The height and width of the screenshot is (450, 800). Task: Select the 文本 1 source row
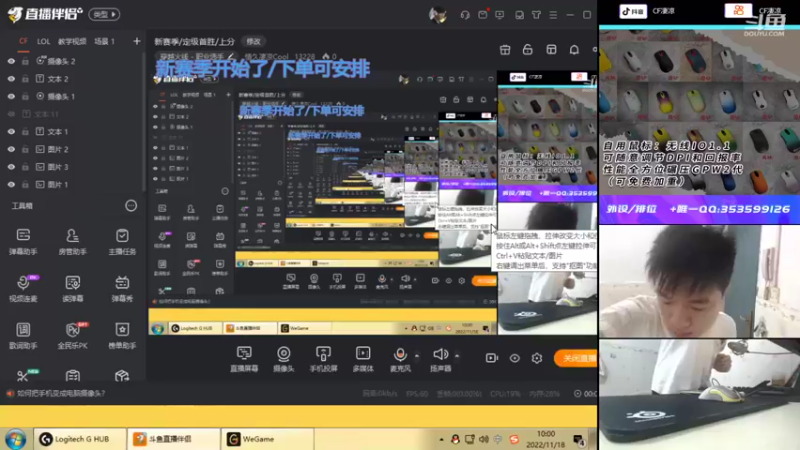(x=72, y=132)
